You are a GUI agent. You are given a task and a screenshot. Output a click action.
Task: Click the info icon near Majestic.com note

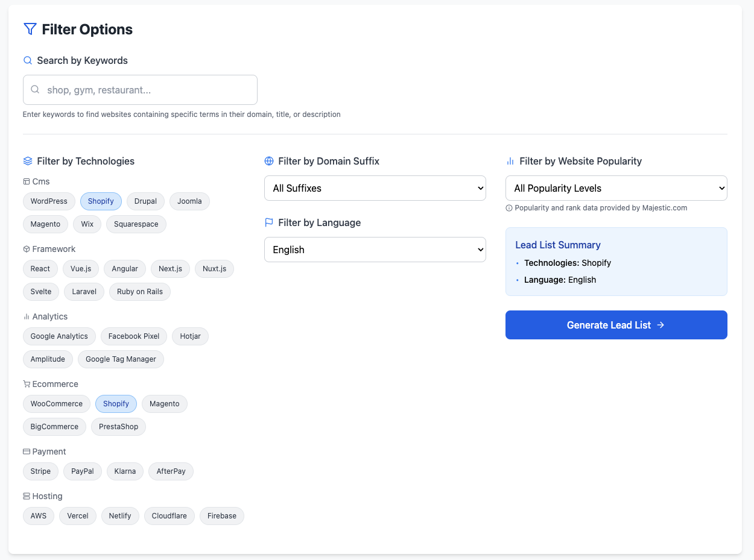(509, 208)
